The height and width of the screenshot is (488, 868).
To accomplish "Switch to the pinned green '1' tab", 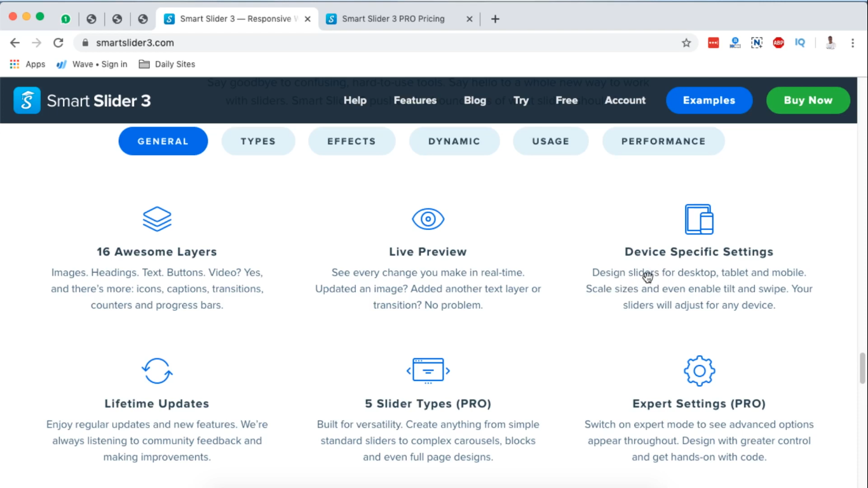I will tap(65, 19).
